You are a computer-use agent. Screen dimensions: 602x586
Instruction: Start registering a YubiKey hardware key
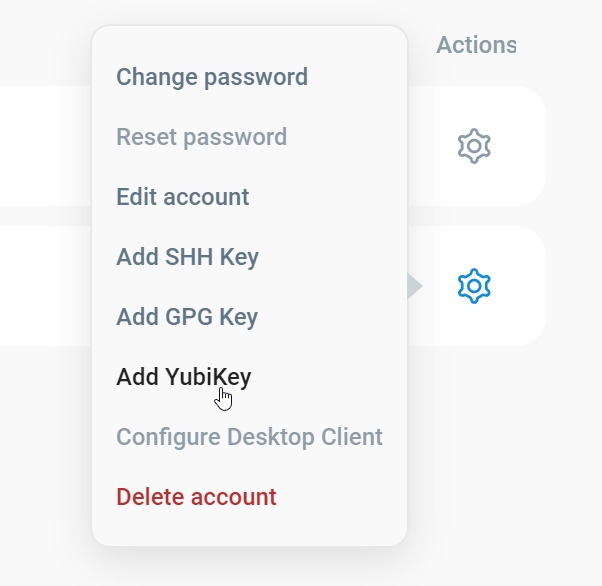point(184,377)
